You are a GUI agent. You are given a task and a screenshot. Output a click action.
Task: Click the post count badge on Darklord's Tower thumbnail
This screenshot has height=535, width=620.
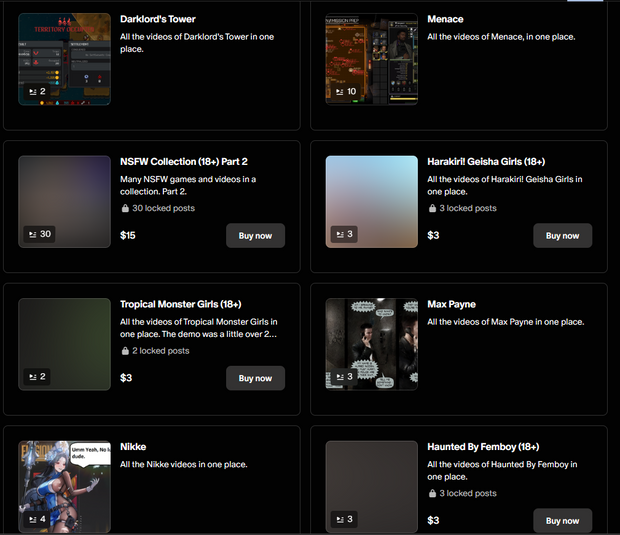pyautogui.click(x=37, y=91)
